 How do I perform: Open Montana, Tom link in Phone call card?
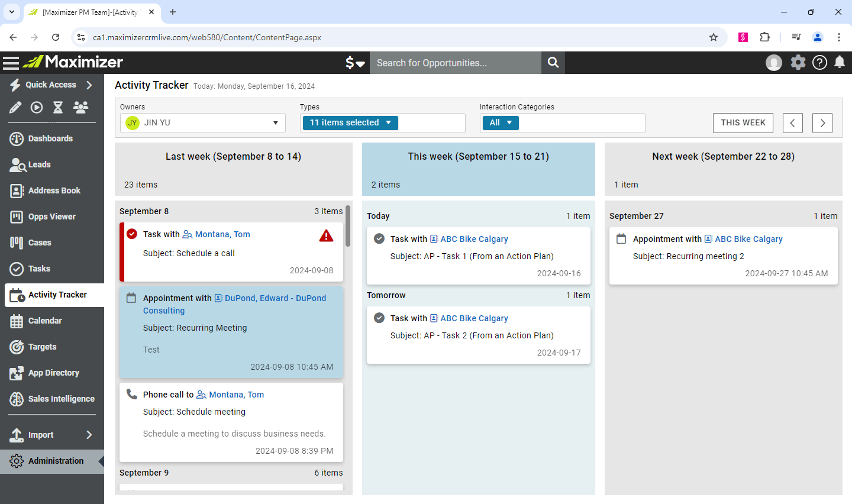coord(236,395)
